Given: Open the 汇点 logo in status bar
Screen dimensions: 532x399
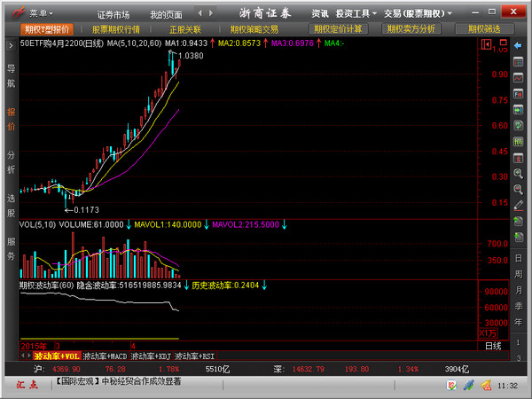Looking at the screenshot, I should tap(22, 383).
